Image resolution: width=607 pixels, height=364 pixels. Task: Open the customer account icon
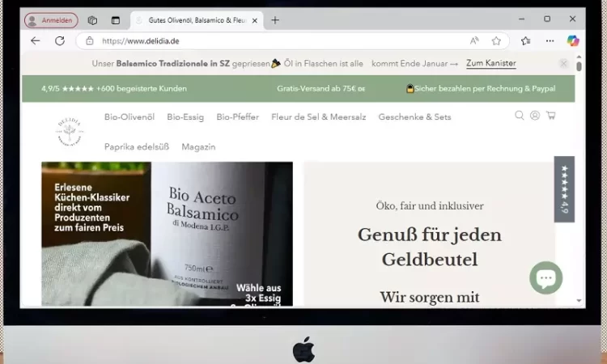pyautogui.click(x=535, y=116)
